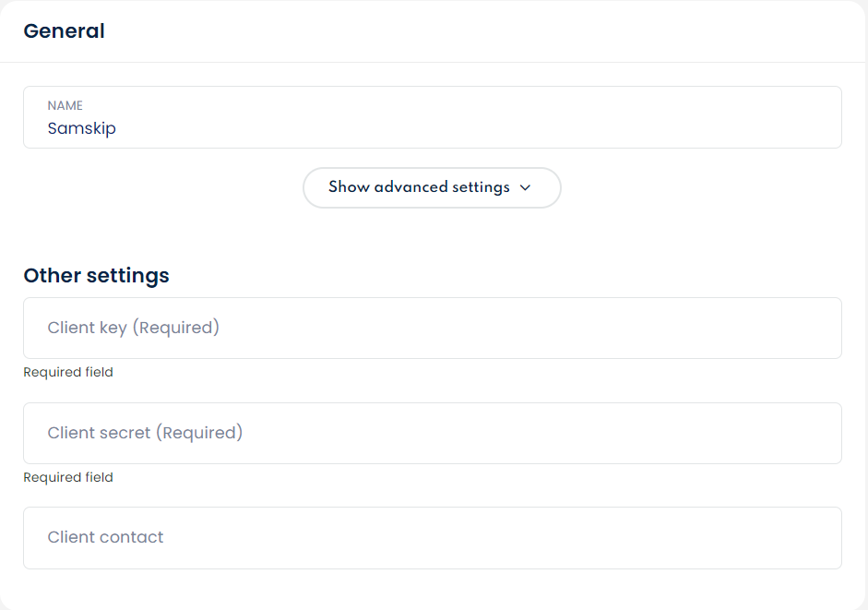868x610 pixels.
Task: Focus the Name input field
Action: (432, 118)
